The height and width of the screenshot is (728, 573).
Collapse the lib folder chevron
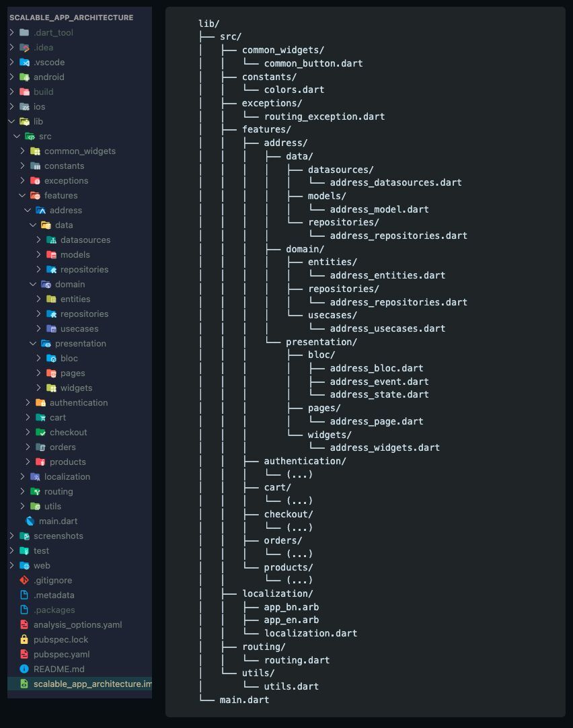pyautogui.click(x=11, y=121)
